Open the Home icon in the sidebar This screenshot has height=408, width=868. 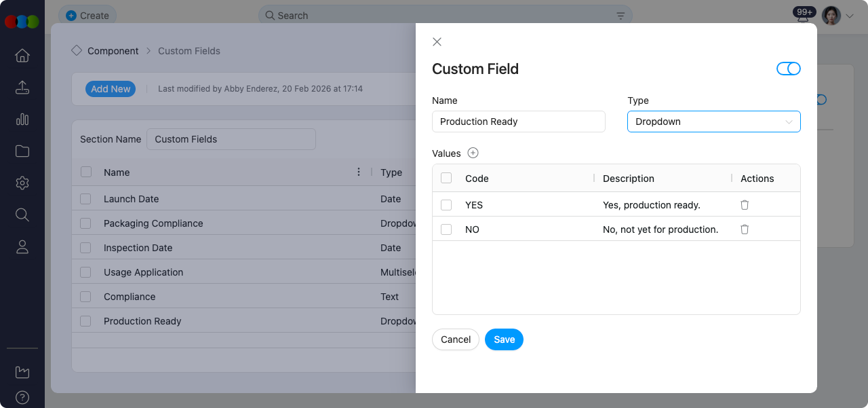22,56
